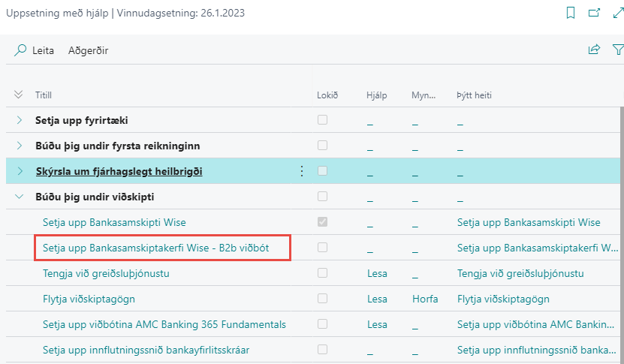Sort by the Titill column header
The height and width of the screenshot is (364, 624).
(x=43, y=95)
